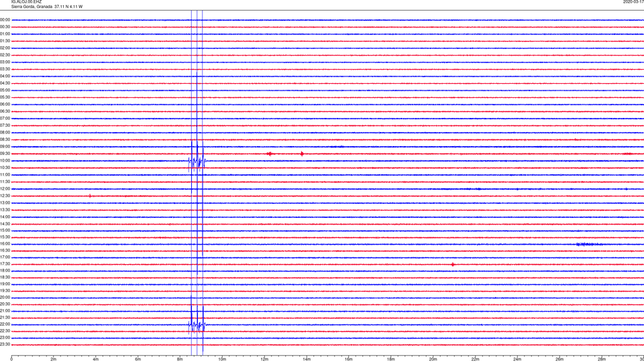Click the small red spike on the 12:30 trace

click(x=91, y=196)
